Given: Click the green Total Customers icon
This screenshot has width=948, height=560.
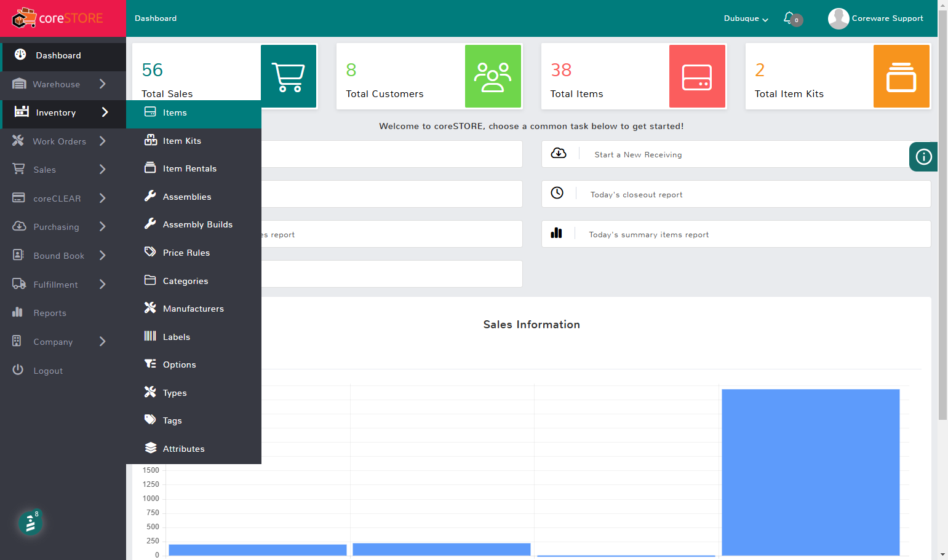Looking at the screenshot, I should [x=493, y=76].
